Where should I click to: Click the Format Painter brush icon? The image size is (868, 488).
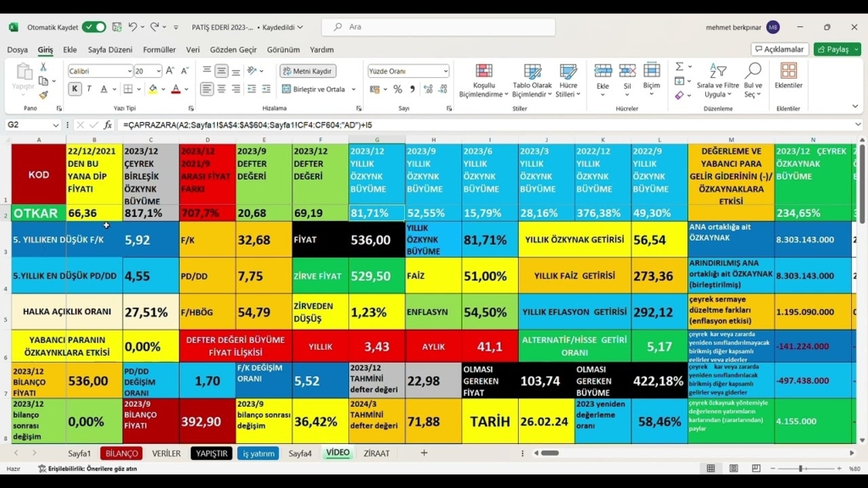(x=43, y=95)
